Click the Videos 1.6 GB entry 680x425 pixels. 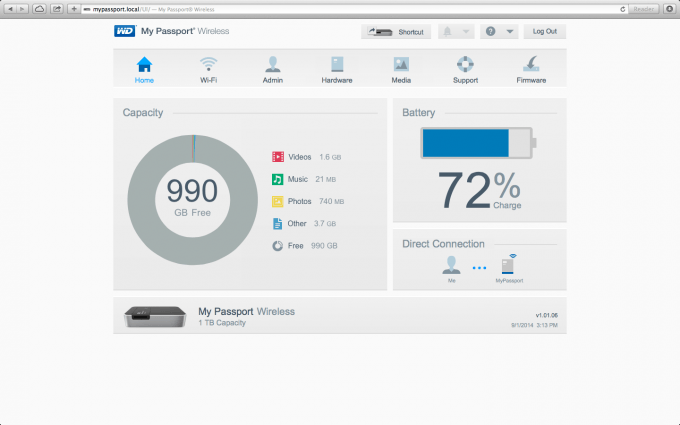(x=306, y=157)
